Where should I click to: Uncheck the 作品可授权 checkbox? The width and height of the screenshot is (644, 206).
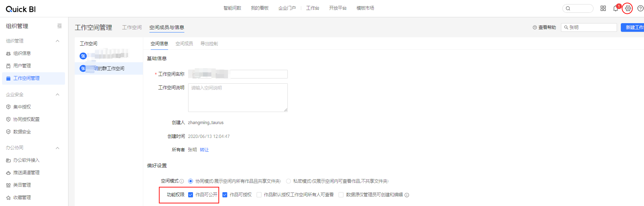[x=225, y=195]
